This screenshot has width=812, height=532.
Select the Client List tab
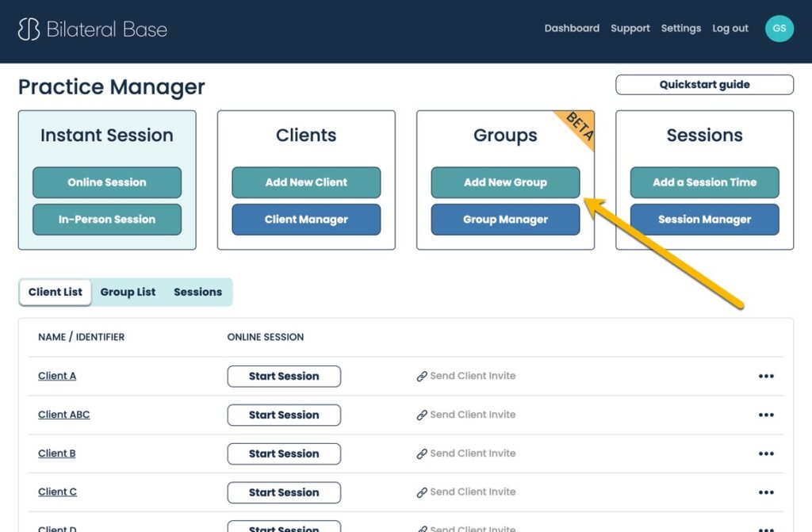(x=56, y=292)
